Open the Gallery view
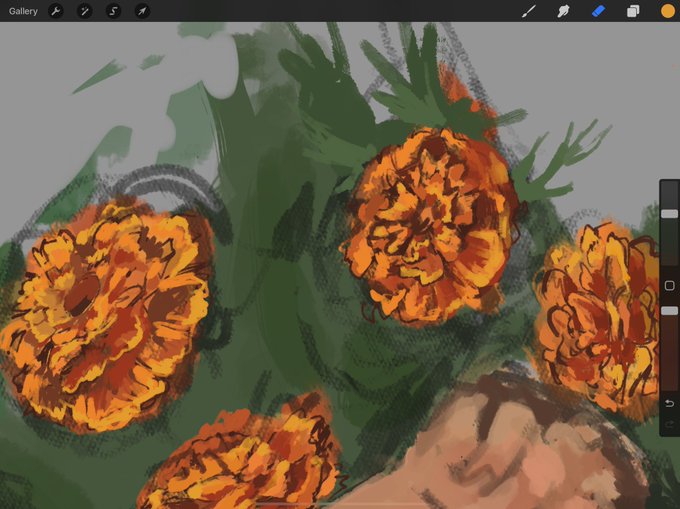This screenshot has width=680, height=509. [23, 11]
